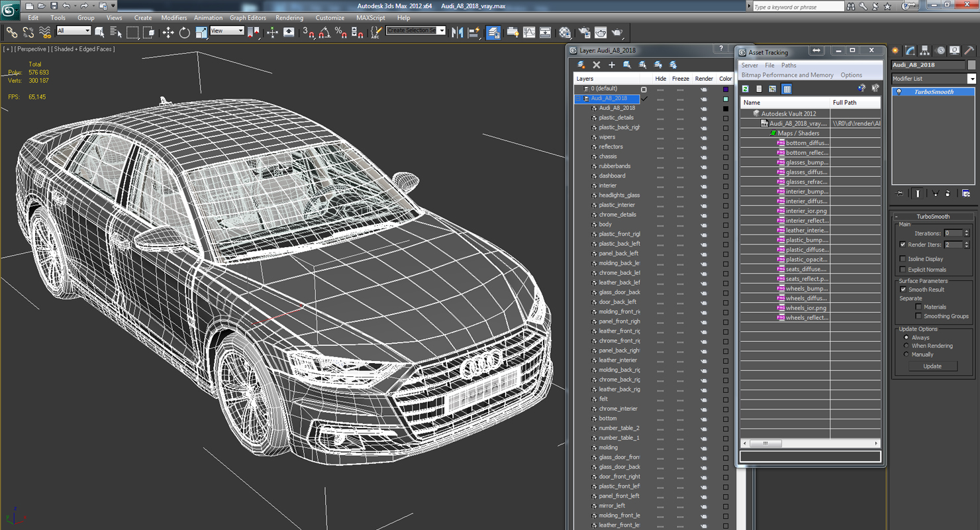Toggle the Render Iters checkbox
This screenshot has height=530, width=980.
pos(903,244)
